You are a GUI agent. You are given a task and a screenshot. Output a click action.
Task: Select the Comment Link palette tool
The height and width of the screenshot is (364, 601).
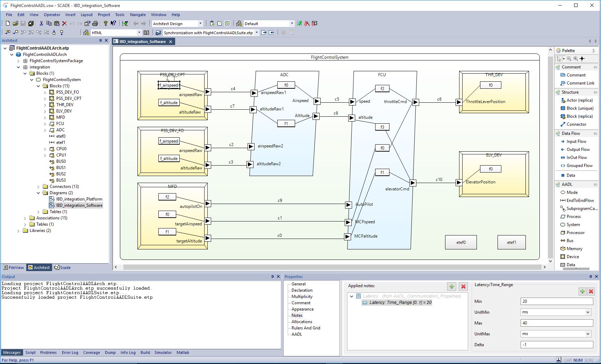(577, 83)
